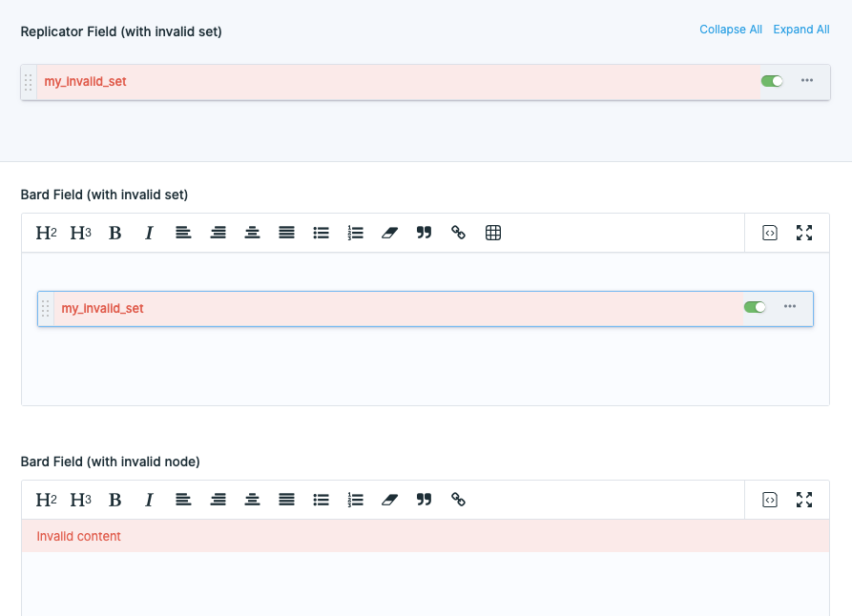Toggle bold text in the Bard field
The image size is (852, 616).
(114, 233)
